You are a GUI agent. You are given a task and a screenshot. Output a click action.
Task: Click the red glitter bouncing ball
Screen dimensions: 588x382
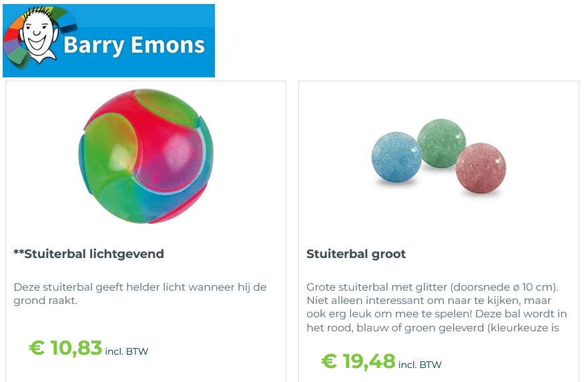click(481, 167)
